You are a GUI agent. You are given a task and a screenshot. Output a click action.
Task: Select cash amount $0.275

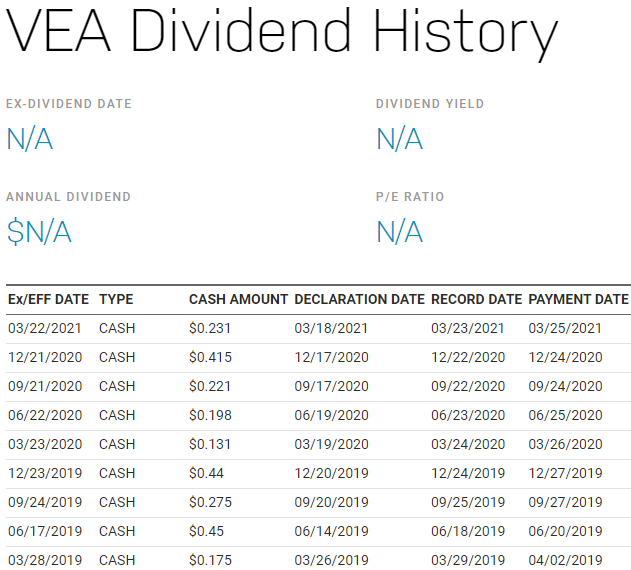210,502
